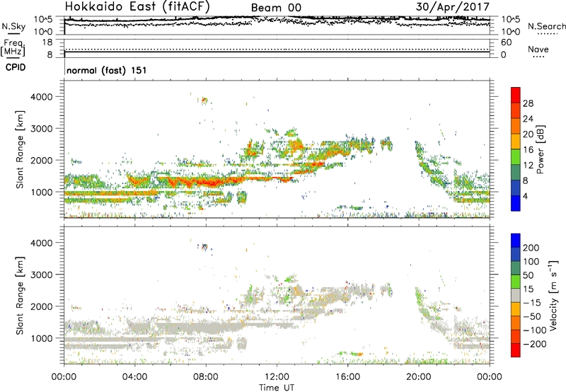The height and width of the screenshot is (392, 566).
Task: Click the '-15' label on velocity colorbar
Action: tap(532, 303)
